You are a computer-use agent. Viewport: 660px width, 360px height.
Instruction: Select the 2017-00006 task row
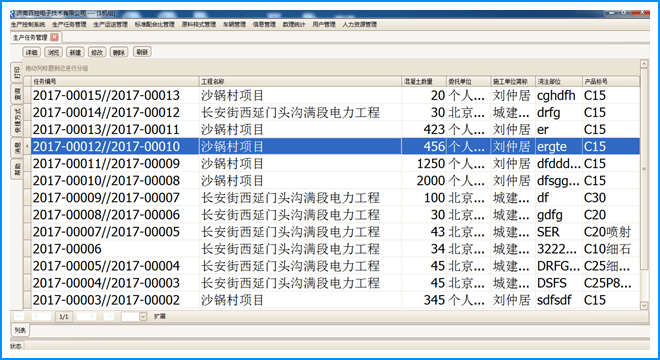(x=335, y=249)
